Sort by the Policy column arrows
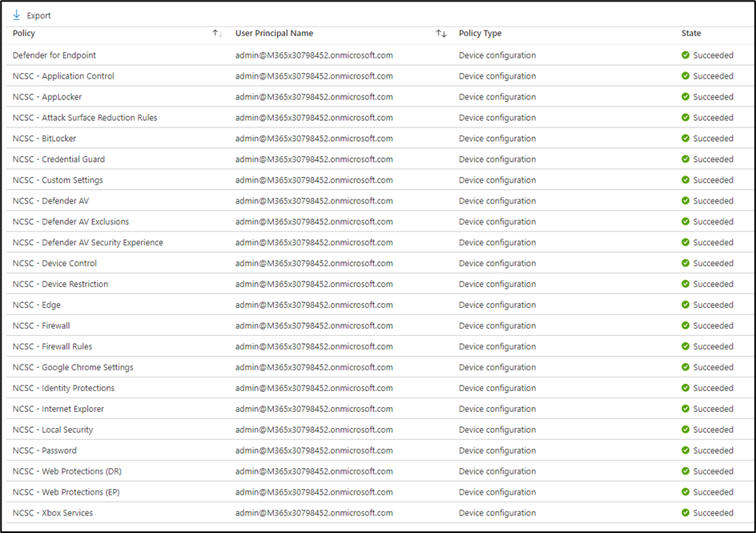Screen dimensions: 756x533 point(218,34)
